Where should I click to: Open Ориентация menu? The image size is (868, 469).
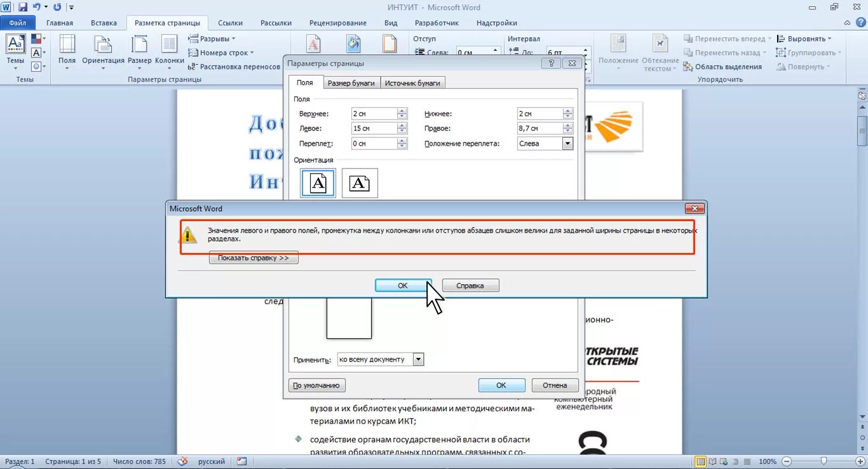click(x=103, y=52)
